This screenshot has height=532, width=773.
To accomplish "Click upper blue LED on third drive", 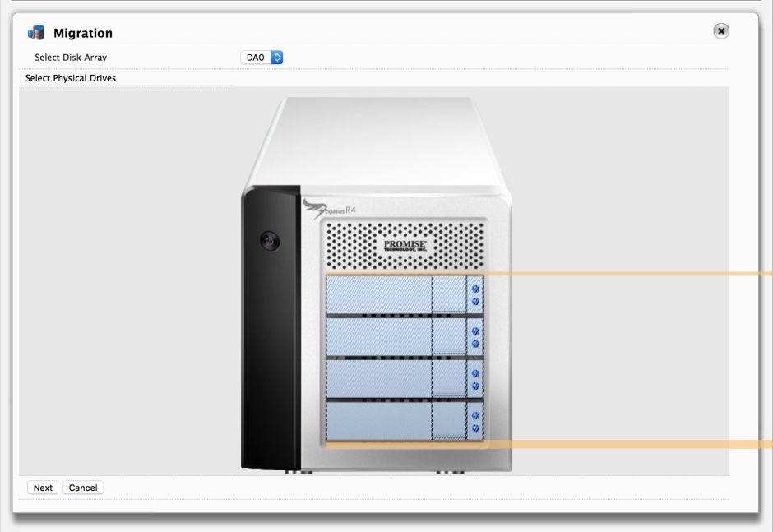I will click(475, 373).
